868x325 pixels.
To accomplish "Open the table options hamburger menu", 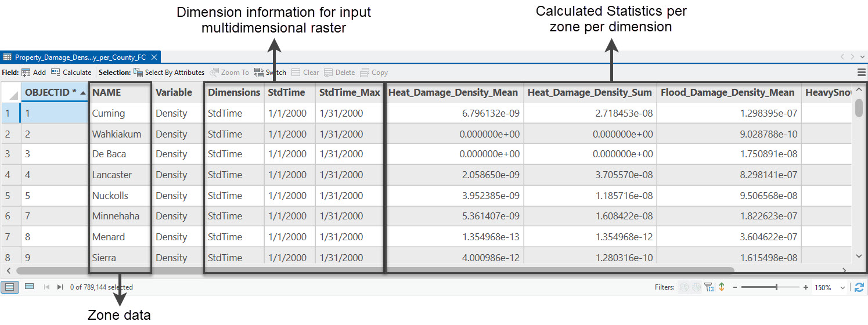I will (861, 73).
